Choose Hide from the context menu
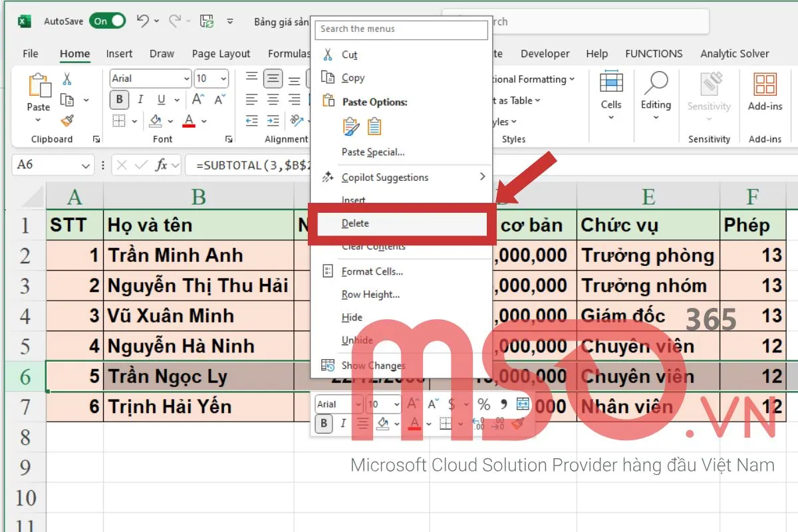The width and height of the screenshot is (798, 532). (x=352, y=317)
